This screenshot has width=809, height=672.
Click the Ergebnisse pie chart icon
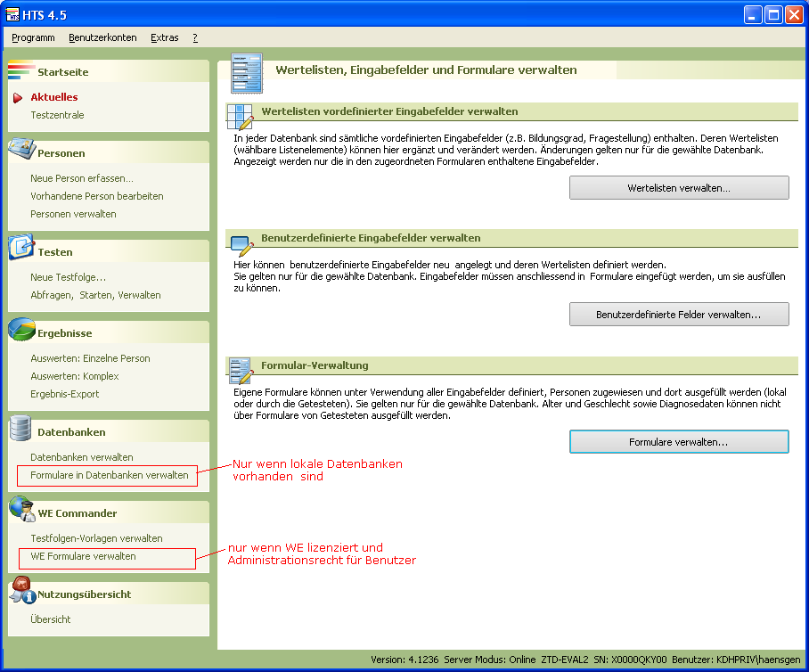pyautogui.click(x=21, y=330)
